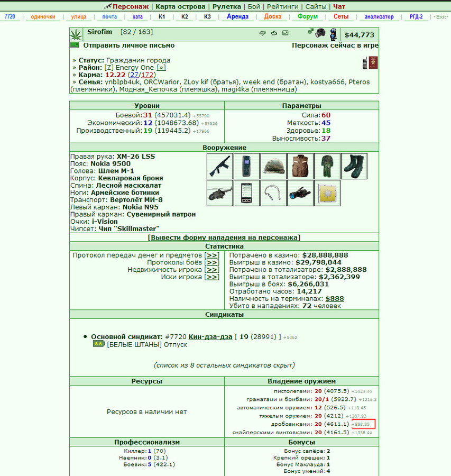Click the $888 terminal cash link
Viewport: 451px width, 476px height.
(335, 298)
